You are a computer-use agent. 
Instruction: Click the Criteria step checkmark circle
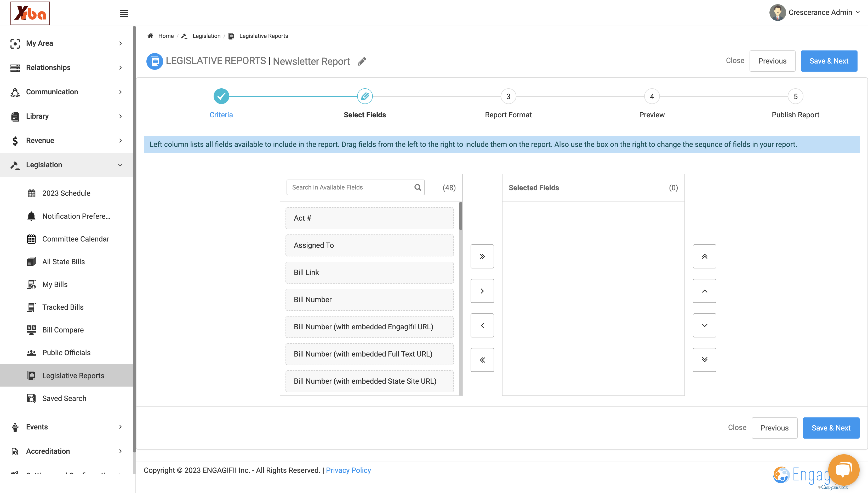tap(221, 96)
